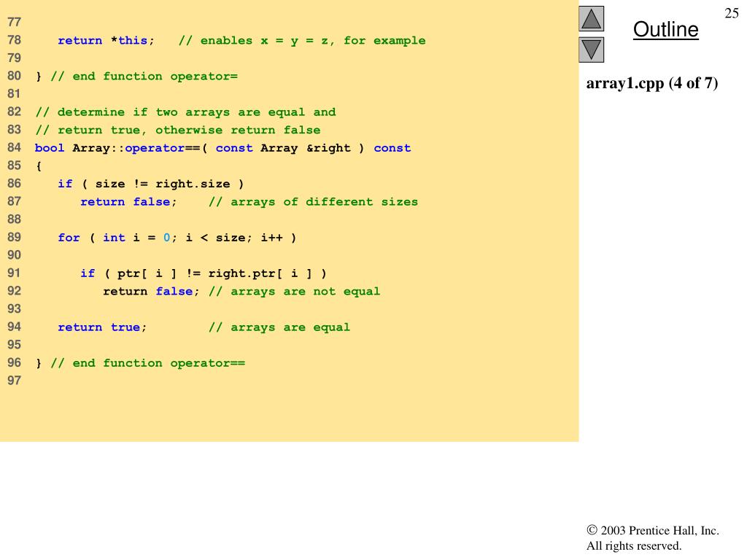Select the "arrays of different sizes" comment
Viewport: 747px width, 560px height.
[313, 202]
